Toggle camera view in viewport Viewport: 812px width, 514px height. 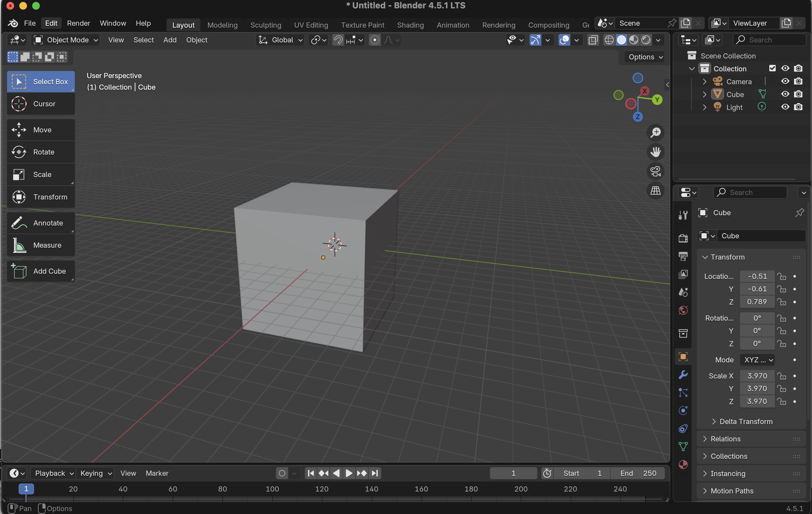coord(655,171)
